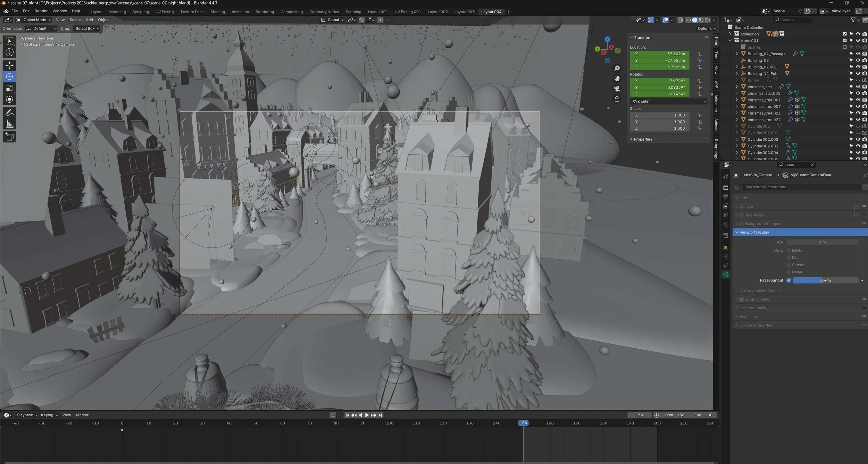The image size is (868, 464).
Task: Select the Move tool in toolbar
Action: pos(9,65)
